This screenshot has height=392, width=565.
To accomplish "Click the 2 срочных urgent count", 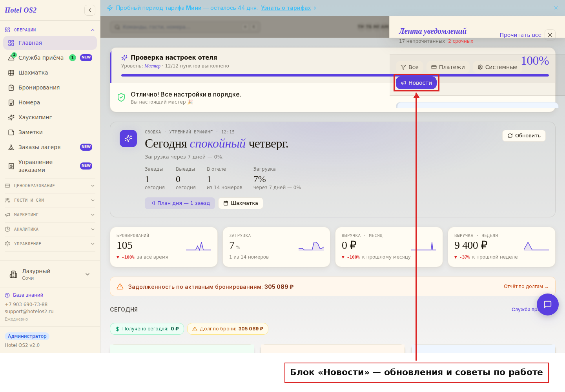I will pos(461,41).
